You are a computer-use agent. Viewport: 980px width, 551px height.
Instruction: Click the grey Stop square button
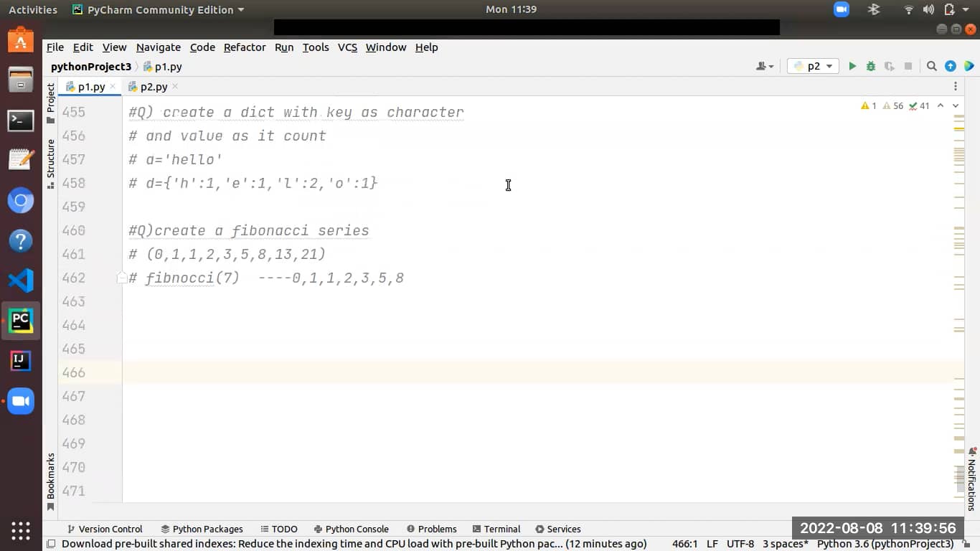(x=908, y=66)
